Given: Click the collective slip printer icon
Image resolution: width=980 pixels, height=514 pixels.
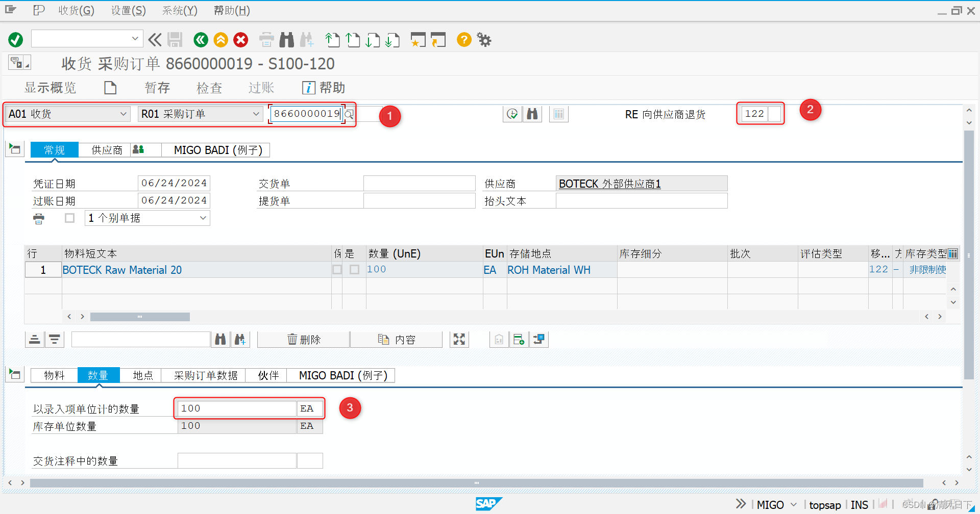Looking at the screenshot, I should (39, 219).
